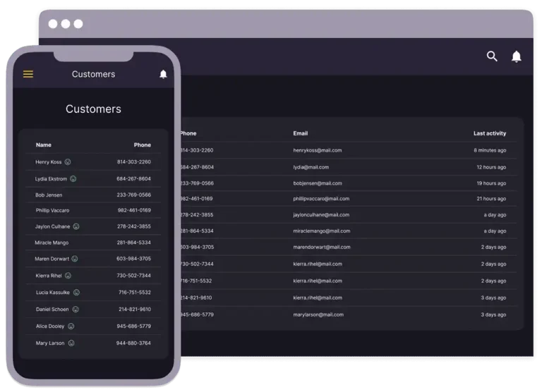Open notifications bell in the desktop header
542x392 pixels.
click(x=517, y=56)
